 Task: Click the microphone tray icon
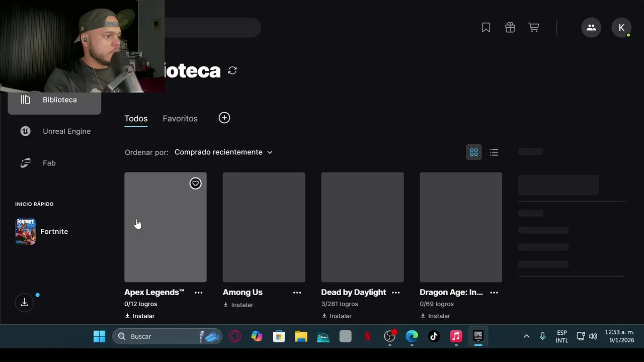pos(542,336)
